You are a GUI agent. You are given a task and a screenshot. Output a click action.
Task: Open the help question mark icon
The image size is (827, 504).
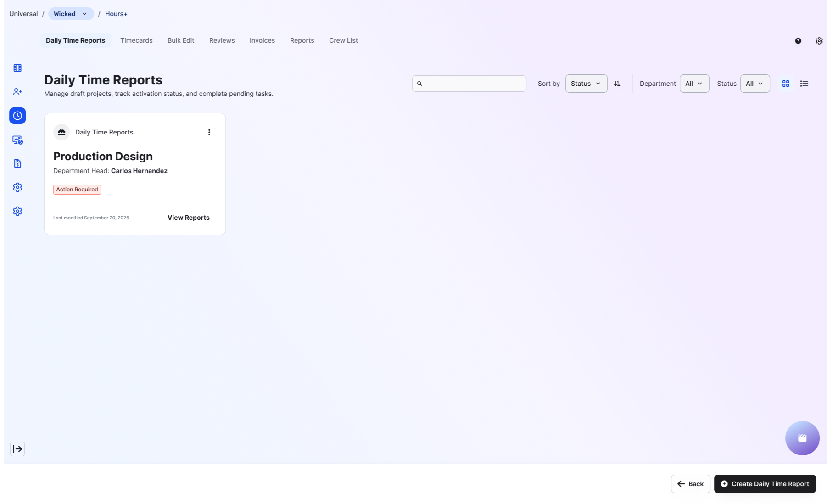click(x=798, y=40)
